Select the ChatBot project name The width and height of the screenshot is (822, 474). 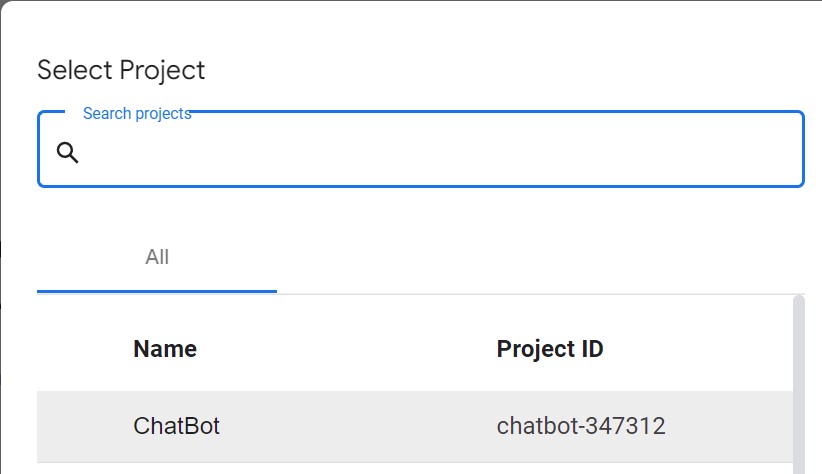coord(176,426)
